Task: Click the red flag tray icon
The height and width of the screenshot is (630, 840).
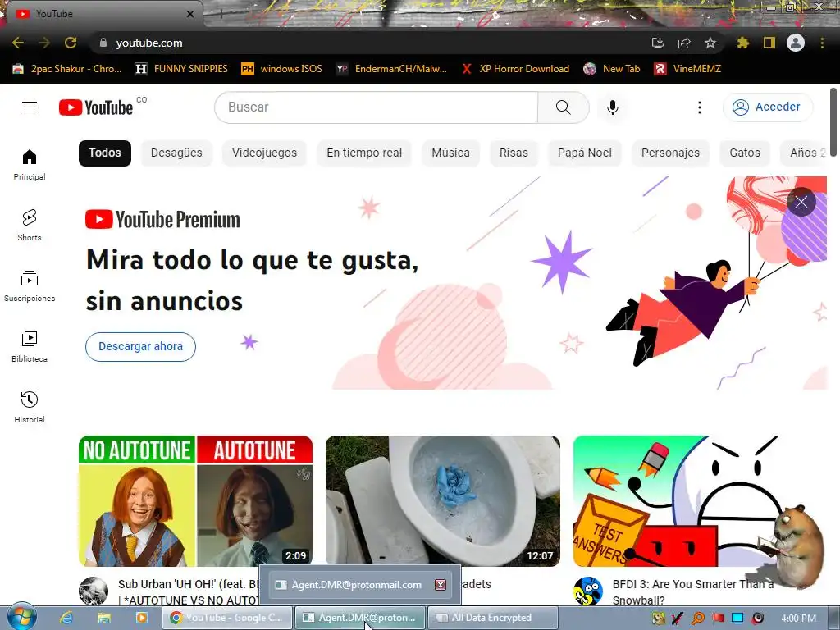Action: coord(718,619)
